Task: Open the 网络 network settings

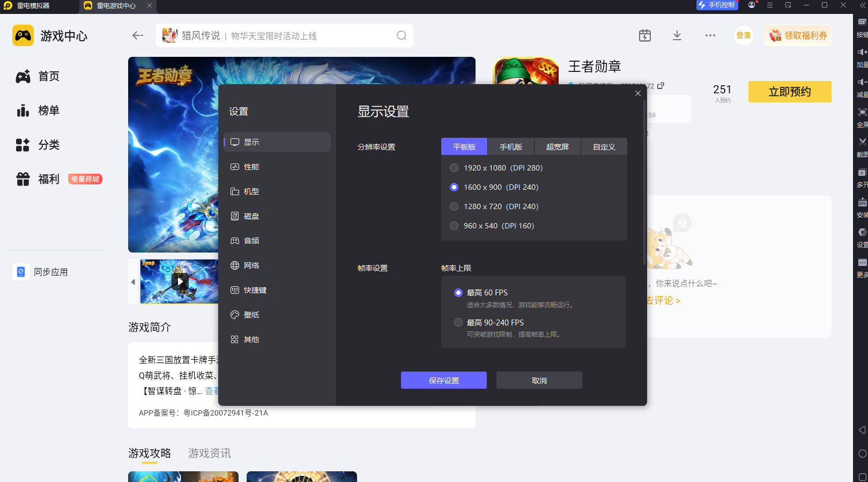Action: click(277, 265)
